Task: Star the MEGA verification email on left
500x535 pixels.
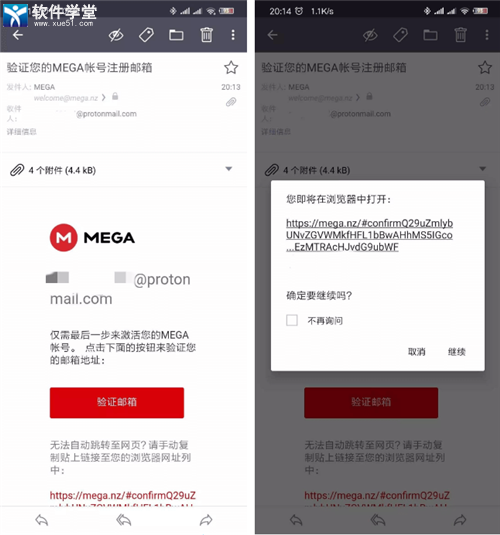Action: point(231,67)
